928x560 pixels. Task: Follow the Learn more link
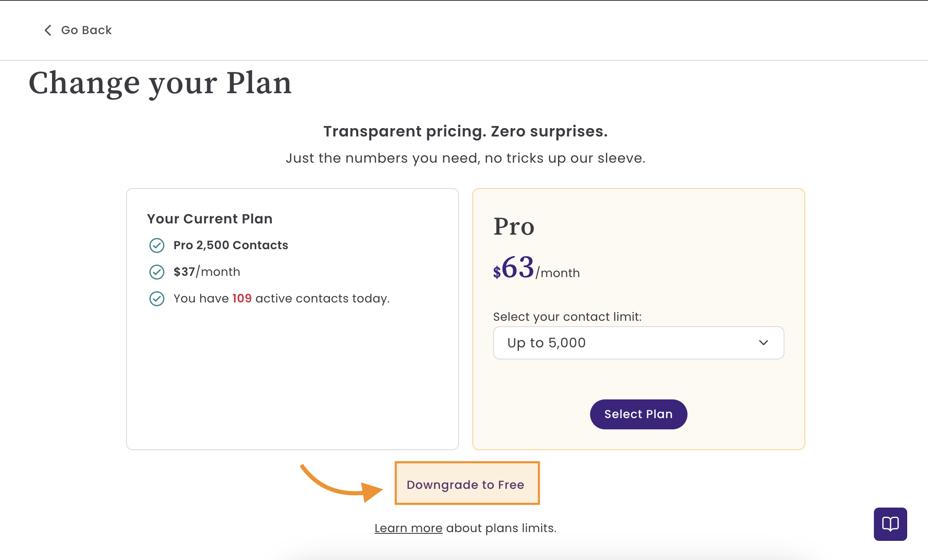coord(408,528)
